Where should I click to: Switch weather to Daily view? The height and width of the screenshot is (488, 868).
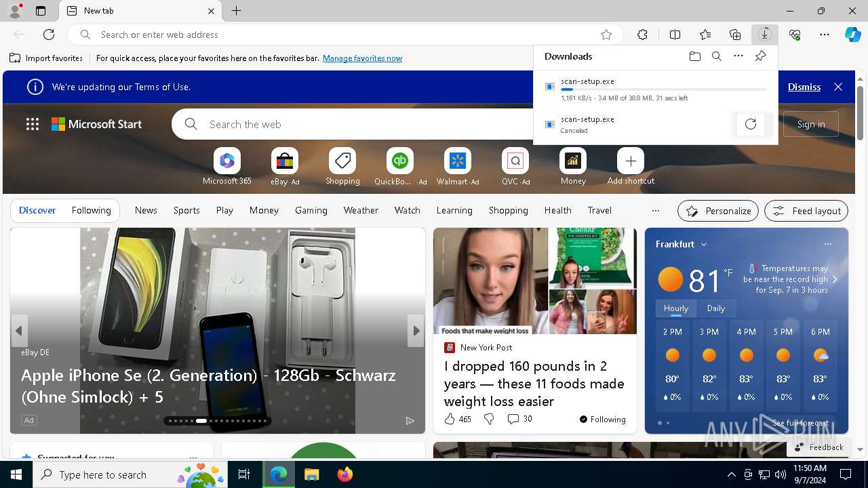pos(716,308)
